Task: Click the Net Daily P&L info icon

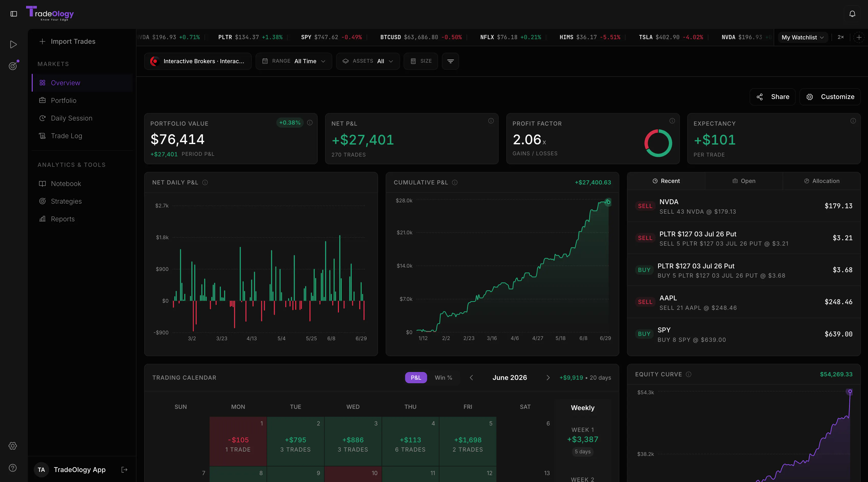Action: (205, 182)
